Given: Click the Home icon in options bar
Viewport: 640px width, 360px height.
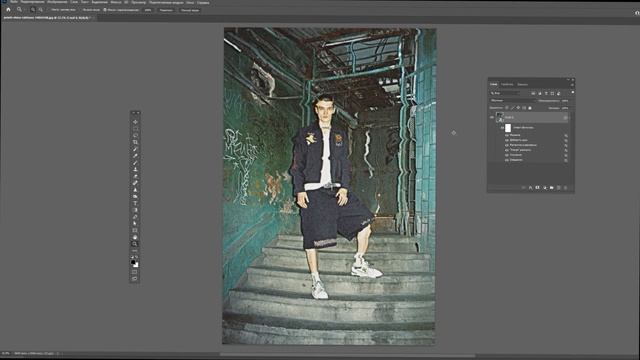Looking at the screenshot, I should click(x=8, y=9).
